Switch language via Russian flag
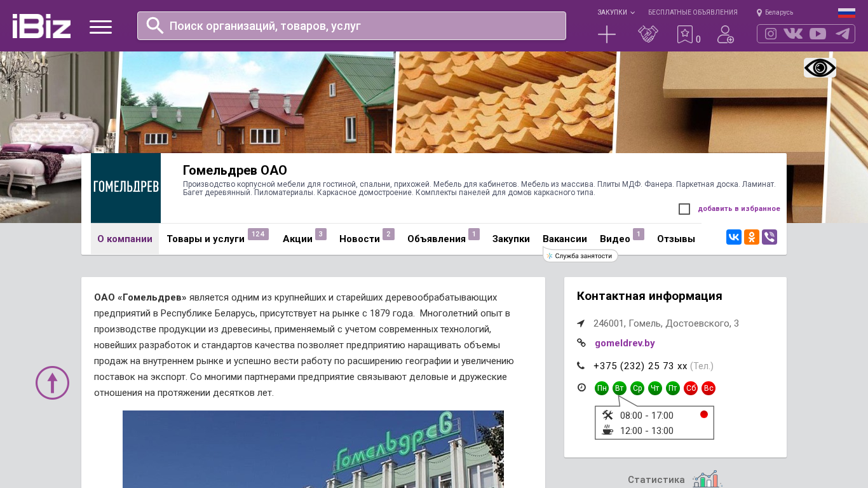The width and height of the screenshot is (868, 488). [x=846, y=13]
